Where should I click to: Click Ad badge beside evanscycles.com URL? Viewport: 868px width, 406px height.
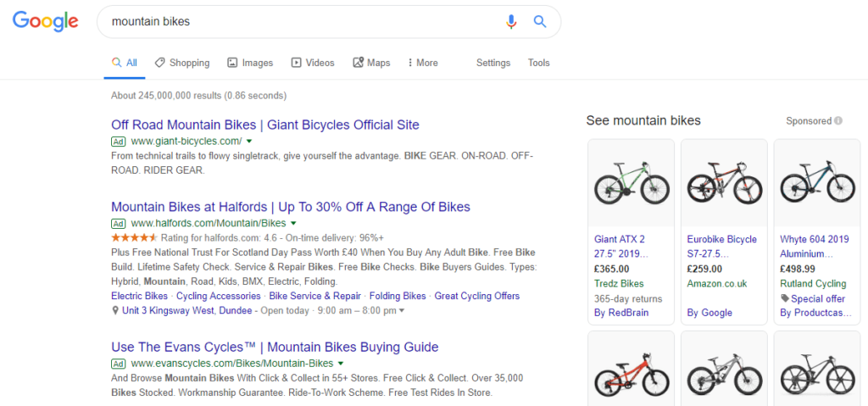tap(119, 364)
